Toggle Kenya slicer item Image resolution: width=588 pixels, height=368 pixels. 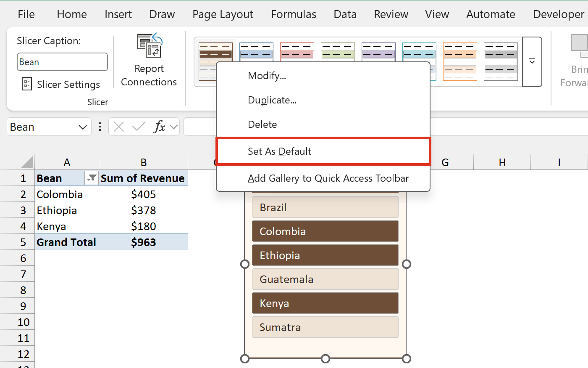325,303
